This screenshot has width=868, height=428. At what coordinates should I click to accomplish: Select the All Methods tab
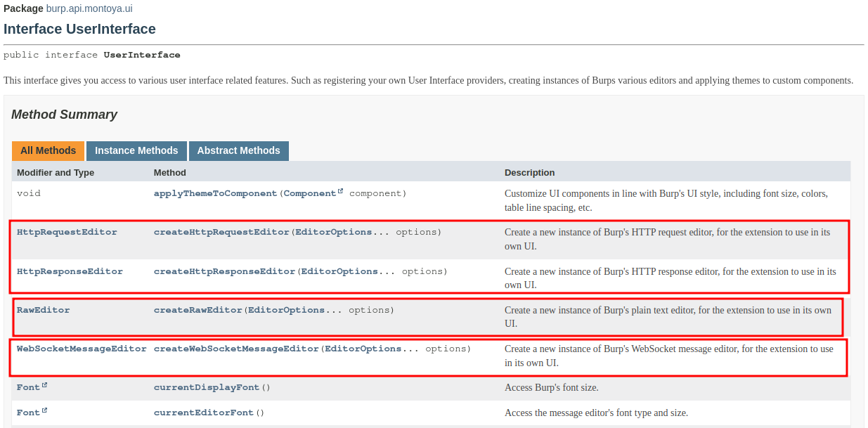[48, 150]
